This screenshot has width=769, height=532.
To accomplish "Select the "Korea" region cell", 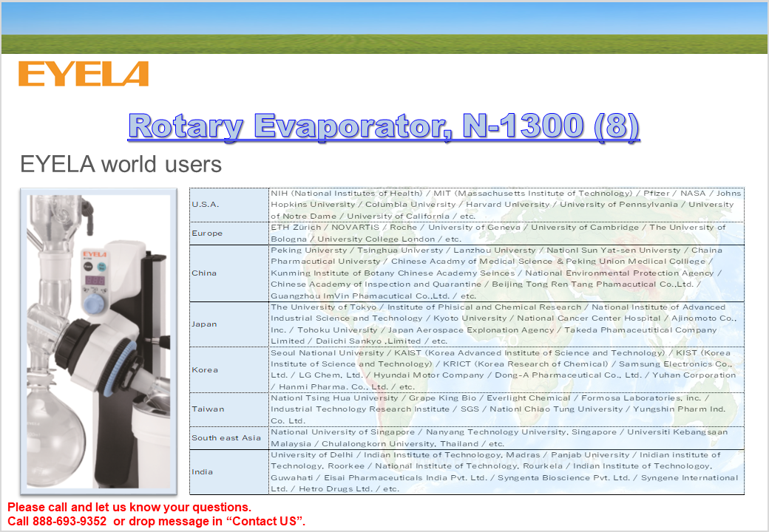I will [229, 370].
